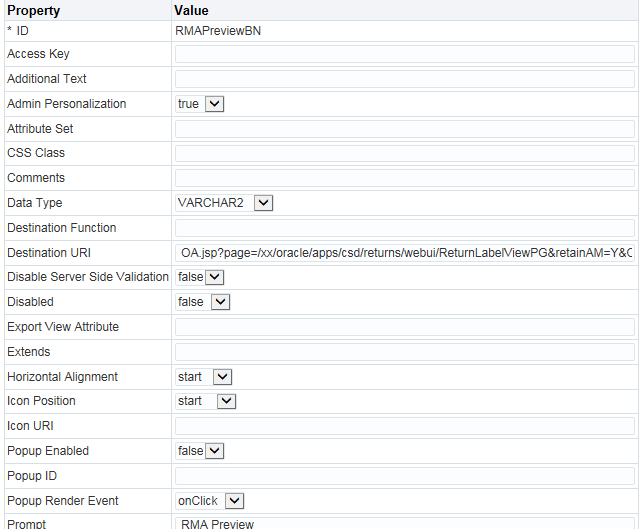Click into the CSS Class field
Screen dimensions: 643x529
(405, 153)
